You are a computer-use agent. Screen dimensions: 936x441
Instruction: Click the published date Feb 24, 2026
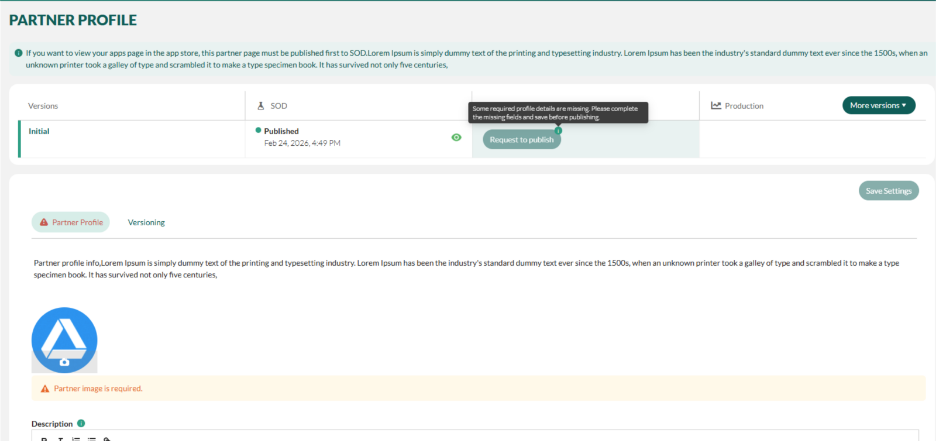(x=302, y=143)
